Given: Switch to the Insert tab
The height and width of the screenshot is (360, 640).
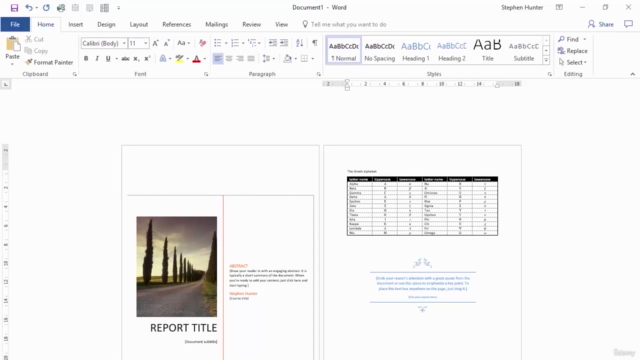Looking at the screenshot, I should [76, 24].
